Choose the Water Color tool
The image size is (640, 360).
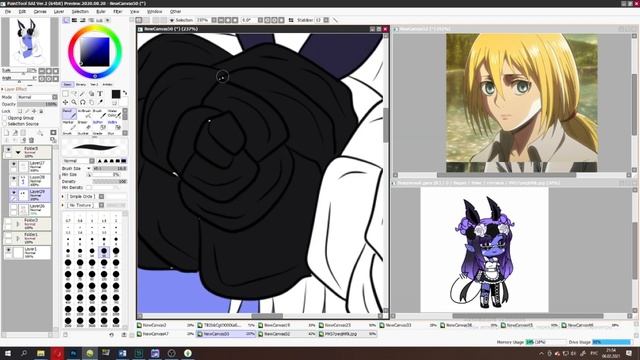113,113
